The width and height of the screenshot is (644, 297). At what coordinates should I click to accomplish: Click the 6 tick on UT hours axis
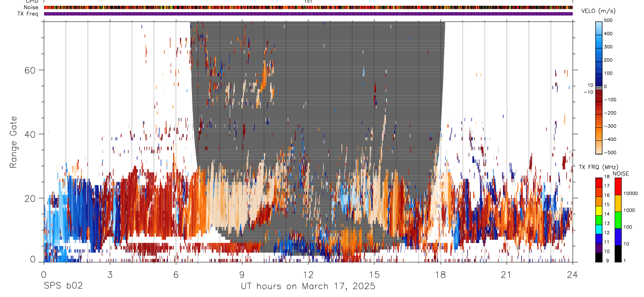176,274
